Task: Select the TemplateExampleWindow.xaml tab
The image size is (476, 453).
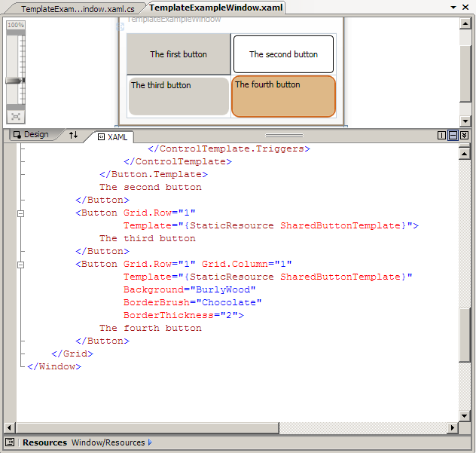Action: point(216,8)
